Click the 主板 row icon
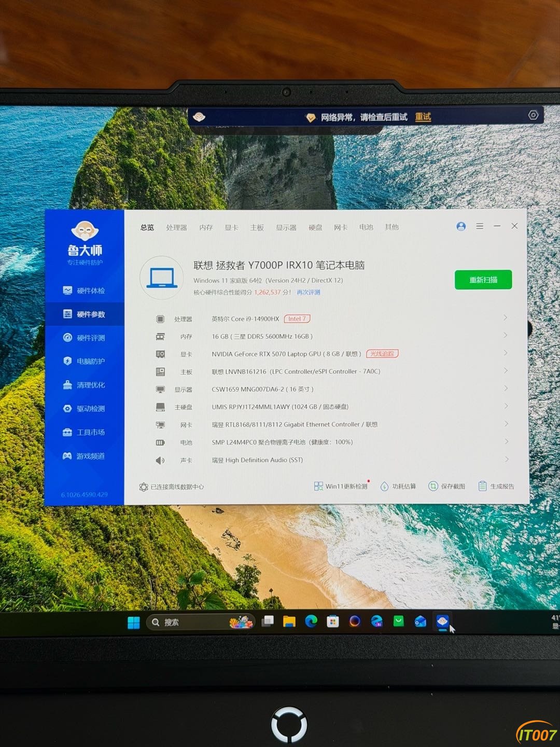This screenshot has width=560, height=747. click(160, 372)
